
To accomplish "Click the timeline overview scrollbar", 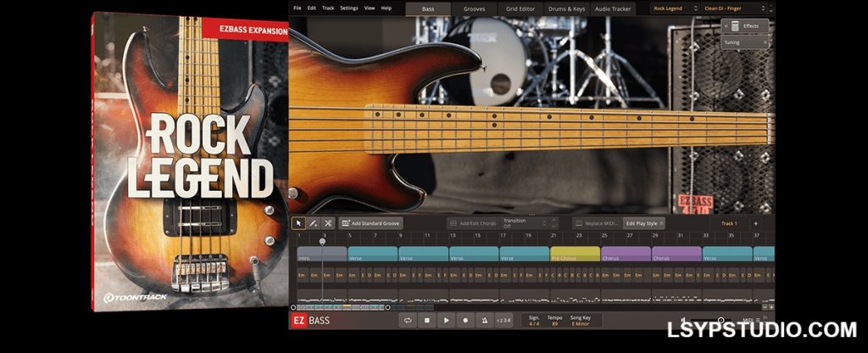I will pyautogui.click(x=341, y=307).
